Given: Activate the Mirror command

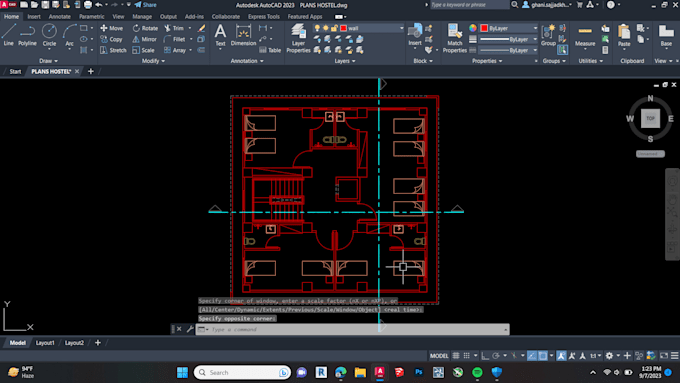Looking at the screenshot, I should coord(144,39).
